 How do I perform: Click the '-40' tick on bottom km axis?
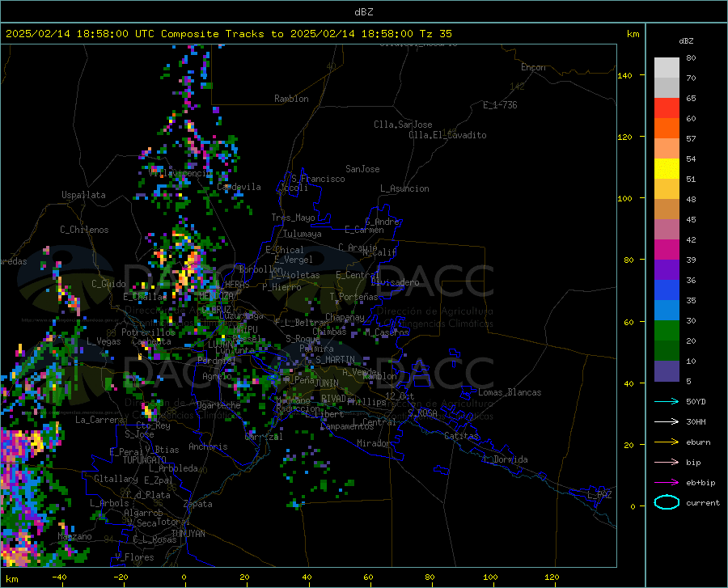pos(59,577)
